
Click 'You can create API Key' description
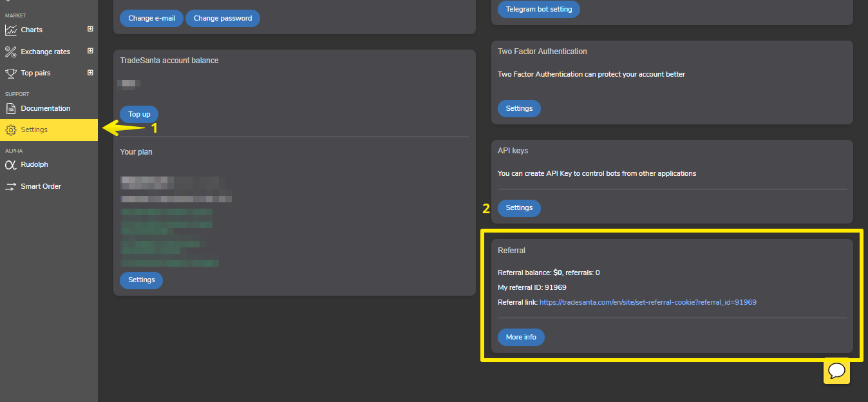click(x=597, y=173)
